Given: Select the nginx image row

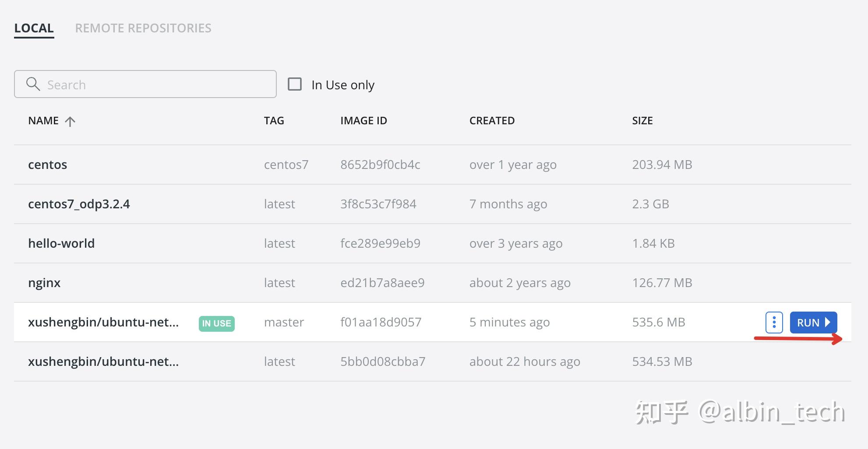Looking at the screenshot, I should coord(433,283).
